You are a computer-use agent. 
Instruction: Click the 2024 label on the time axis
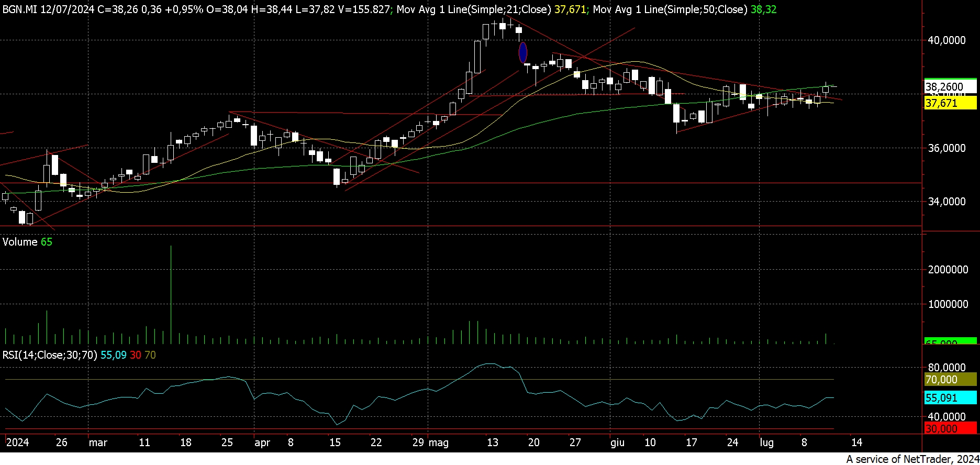point(17,442)
